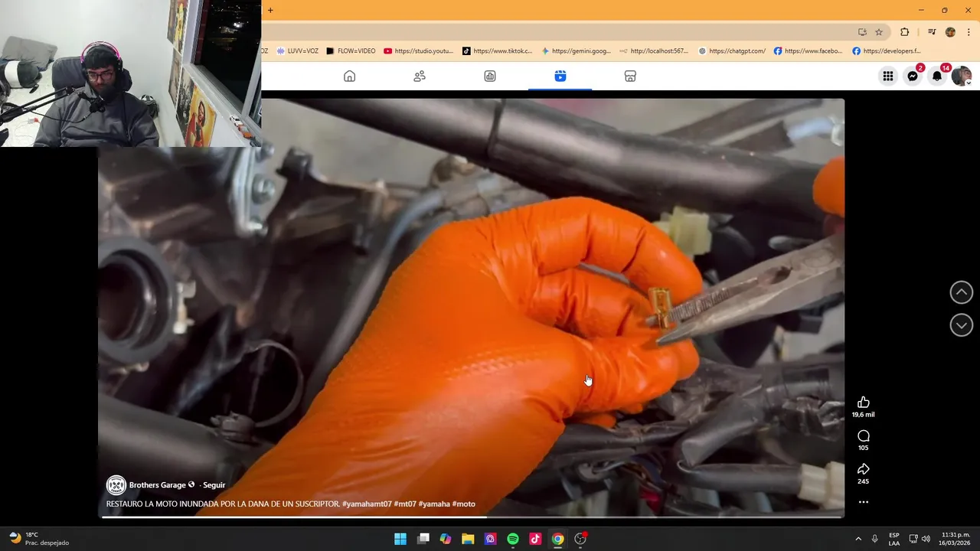980x551 pixels.
Task: Switch to Chrome in the taskbar
Action: click(x=558, y=539)
